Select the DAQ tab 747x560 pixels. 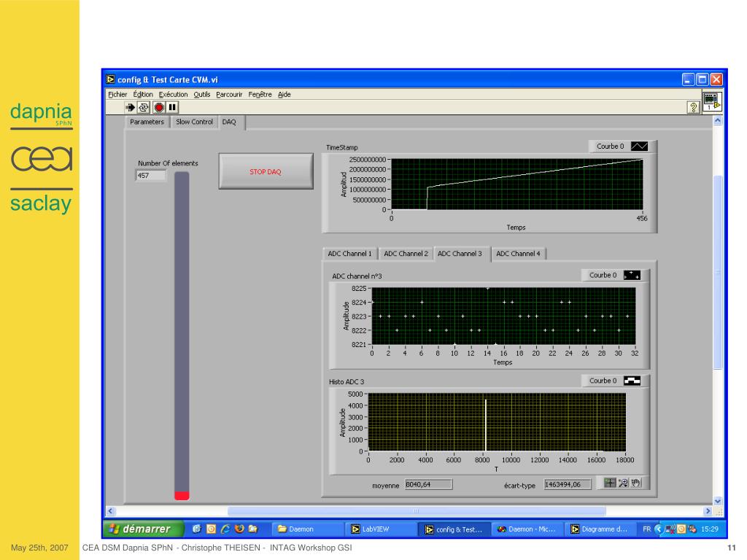point(231,122)
